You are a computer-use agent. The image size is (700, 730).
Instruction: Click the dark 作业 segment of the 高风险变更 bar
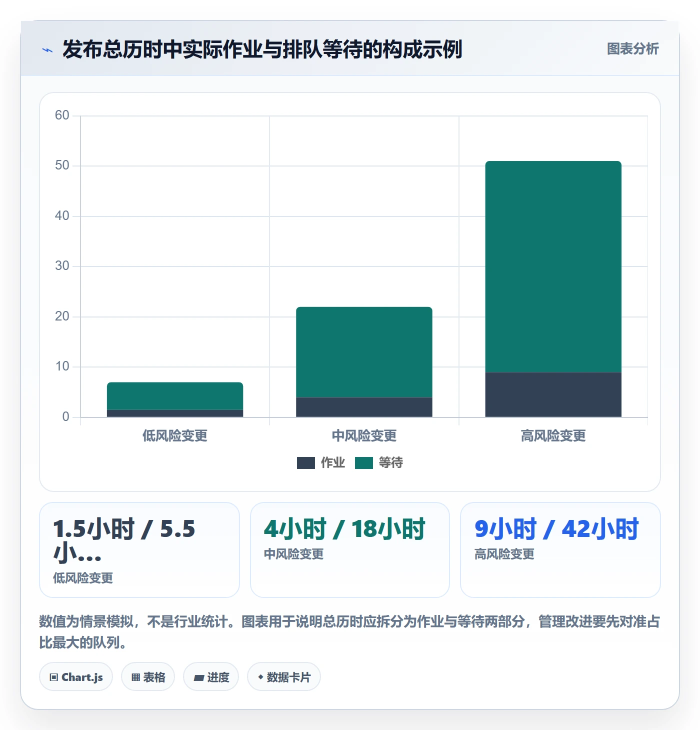(553, 394)
